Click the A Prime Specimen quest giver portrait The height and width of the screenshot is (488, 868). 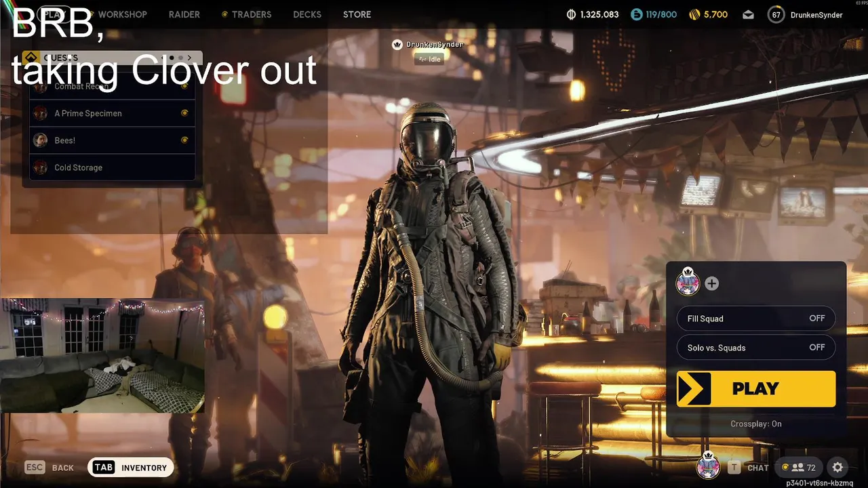[x=41, y=113]
